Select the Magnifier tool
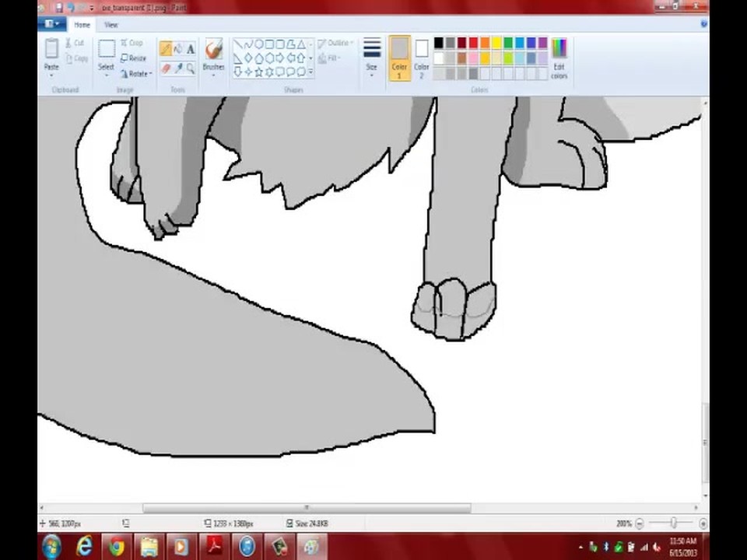The width and height of the screenshot is (747, 560). (x=191, y=68)
